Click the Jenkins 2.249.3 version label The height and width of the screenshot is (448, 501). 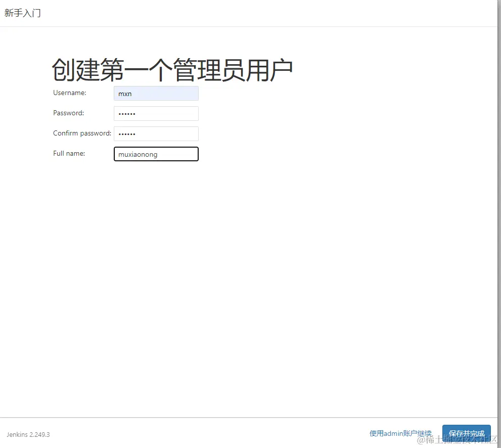tap(28, 434)
